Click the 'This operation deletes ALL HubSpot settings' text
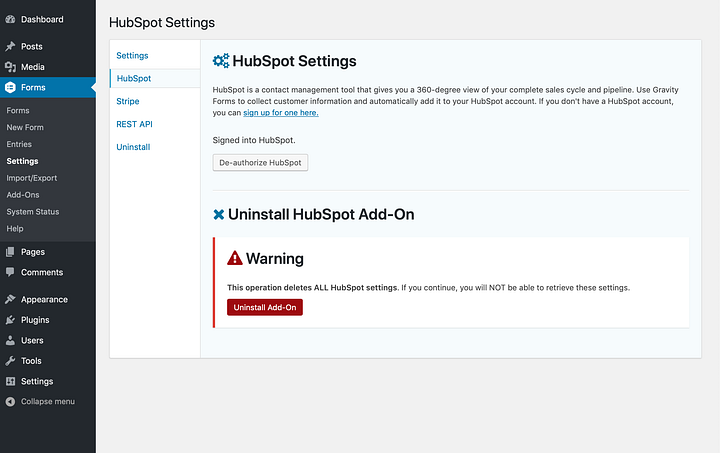Screen dimensions: 720x453 [312, 288]
